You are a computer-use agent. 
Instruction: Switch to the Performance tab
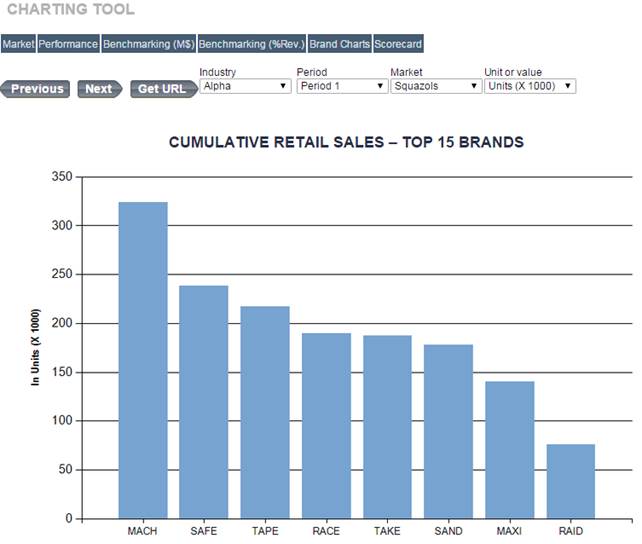[x=69, y=44]
